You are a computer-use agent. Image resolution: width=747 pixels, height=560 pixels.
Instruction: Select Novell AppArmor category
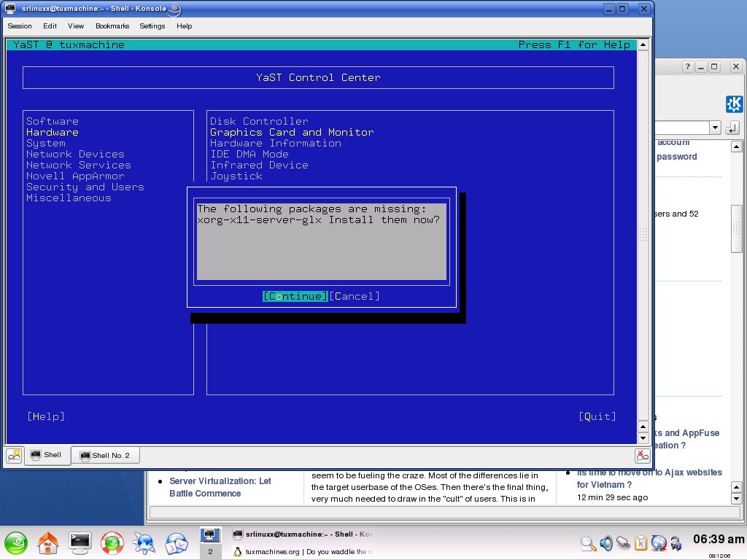click(x=75, y=176)
